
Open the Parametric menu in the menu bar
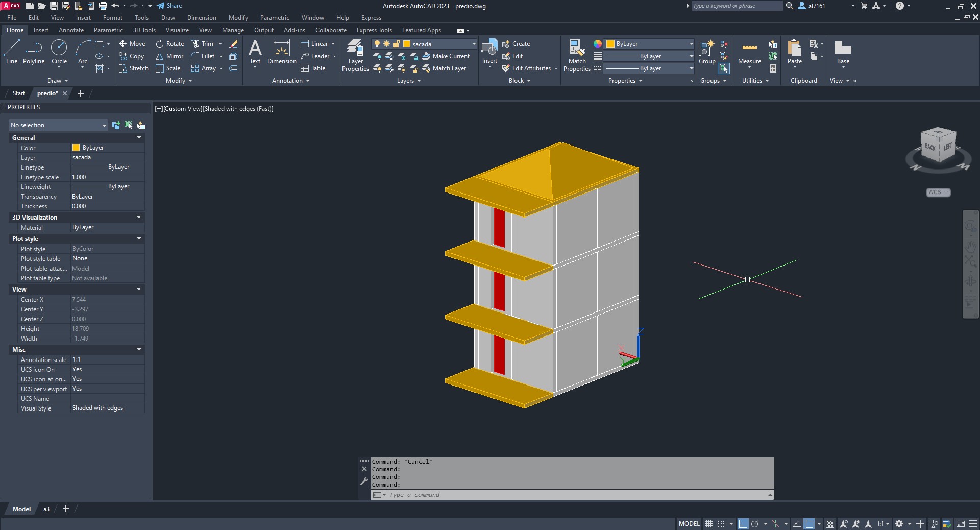tap(274, 18)
